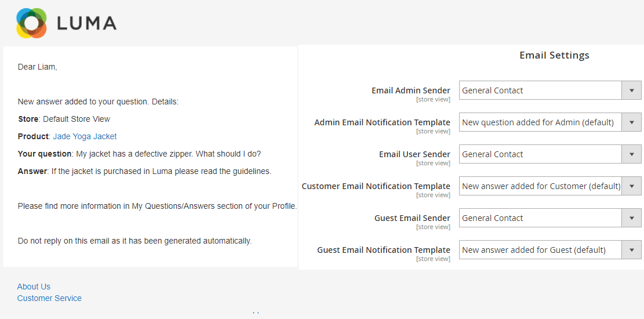Click the Admin Email Notification Template label
644x319 pixels.
[x=383, y=122]
